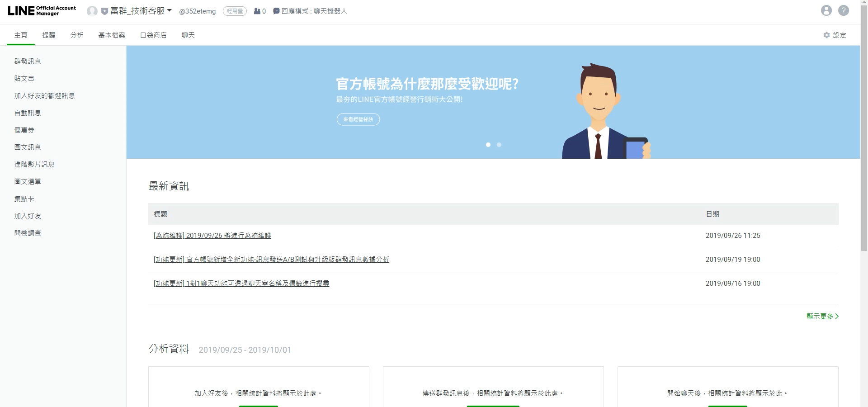This screenshot has height=407, width=868.
Task: Click the 輕用量 plan badge
Action: [235, 11]
